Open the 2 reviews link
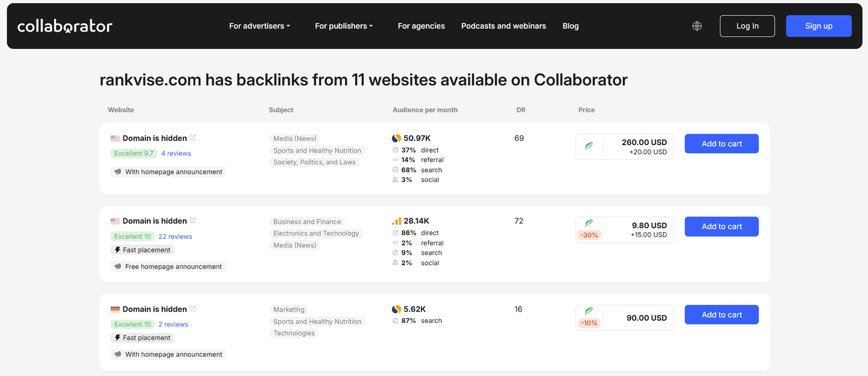Viewport: 868px width, 376px height. pos(173,324)
